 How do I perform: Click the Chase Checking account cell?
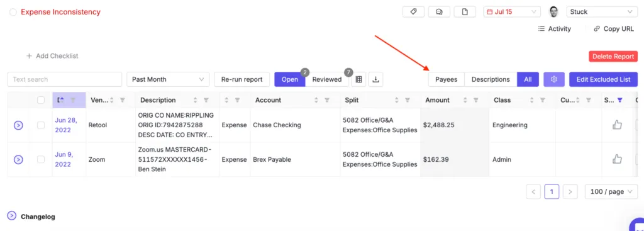[x=296, y=125]
